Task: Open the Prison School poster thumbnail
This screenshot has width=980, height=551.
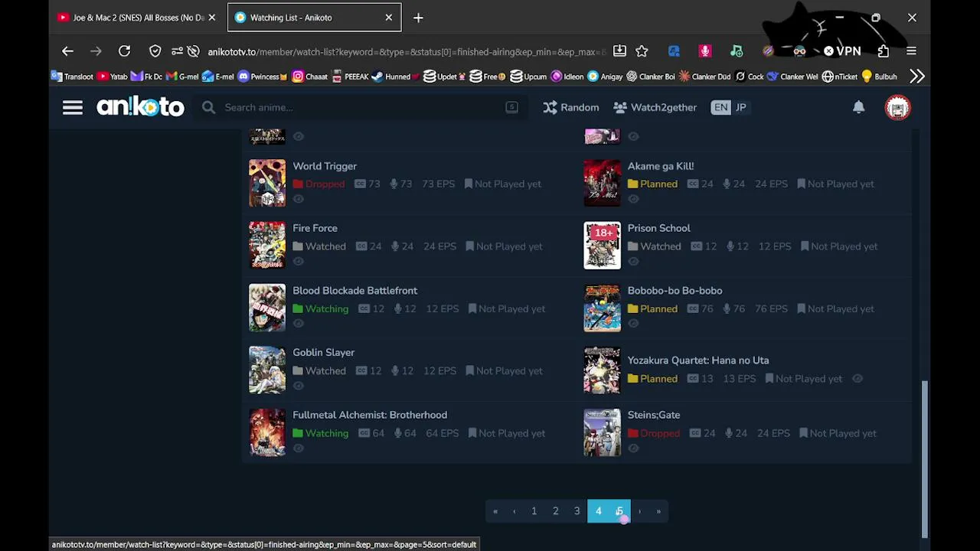Action: [603, 246]
